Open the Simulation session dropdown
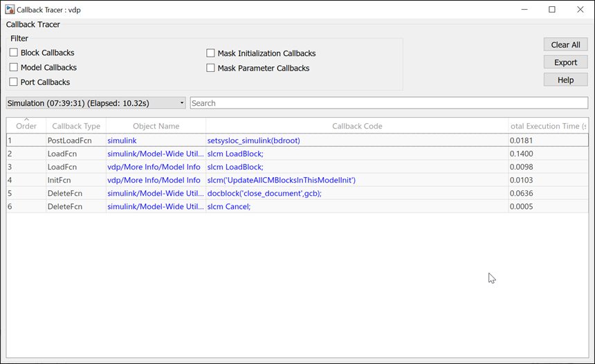Viewport: 595px width, 364px height. [95, 103]
